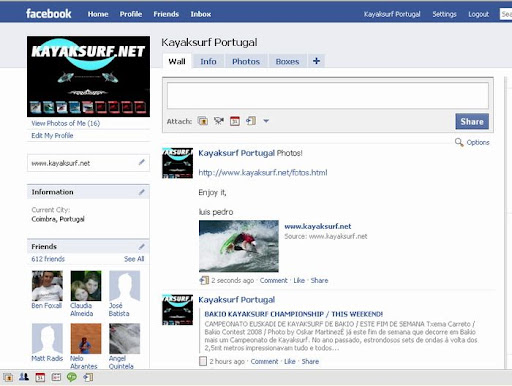
Task: Edit the Friends section pencil icon
Action: click(142, 247)
